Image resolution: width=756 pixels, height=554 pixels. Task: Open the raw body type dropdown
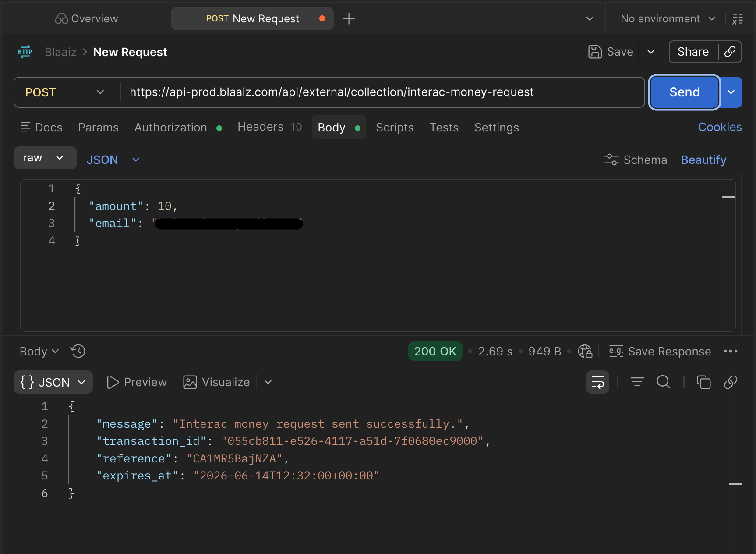[x=45, y=158]
